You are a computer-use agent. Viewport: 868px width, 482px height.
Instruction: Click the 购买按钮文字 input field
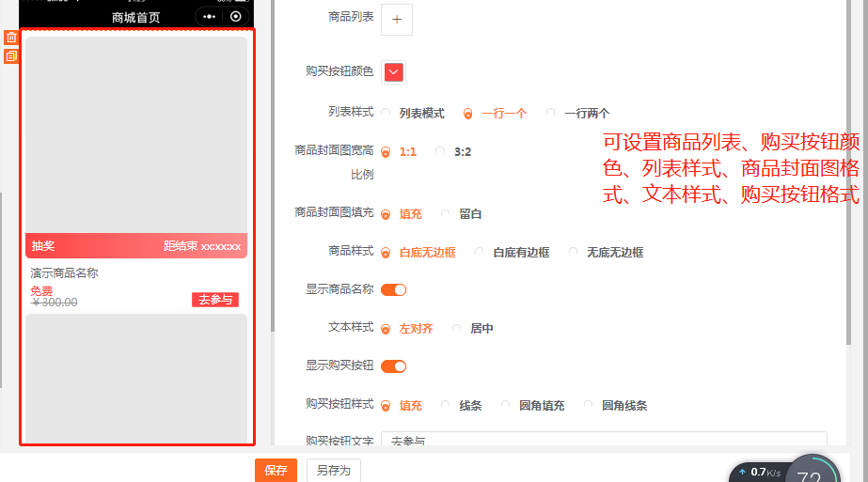604,439
